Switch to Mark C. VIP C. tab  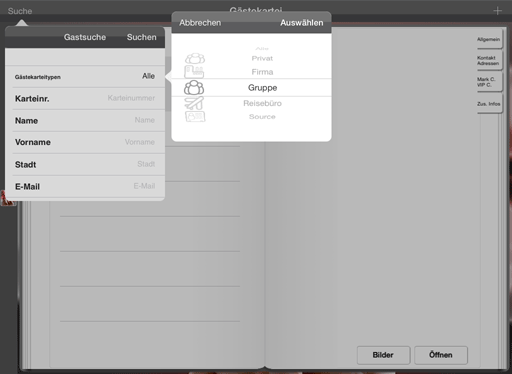(x=489, y=82)
